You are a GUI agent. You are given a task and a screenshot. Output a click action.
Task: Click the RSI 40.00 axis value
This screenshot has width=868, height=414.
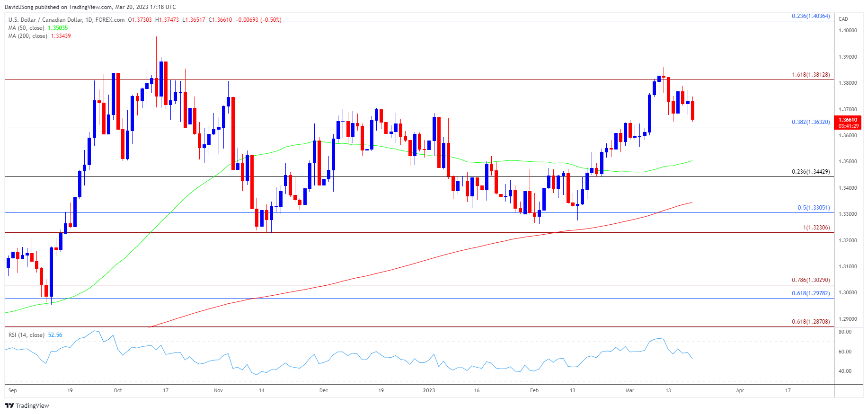tap(845, 371)
